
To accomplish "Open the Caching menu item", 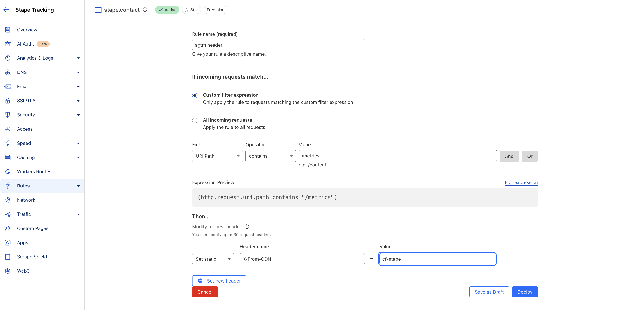I will tap(26, 157).
